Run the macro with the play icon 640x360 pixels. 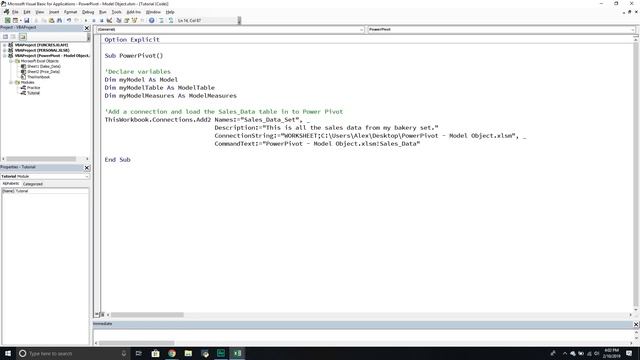[86, 20]
